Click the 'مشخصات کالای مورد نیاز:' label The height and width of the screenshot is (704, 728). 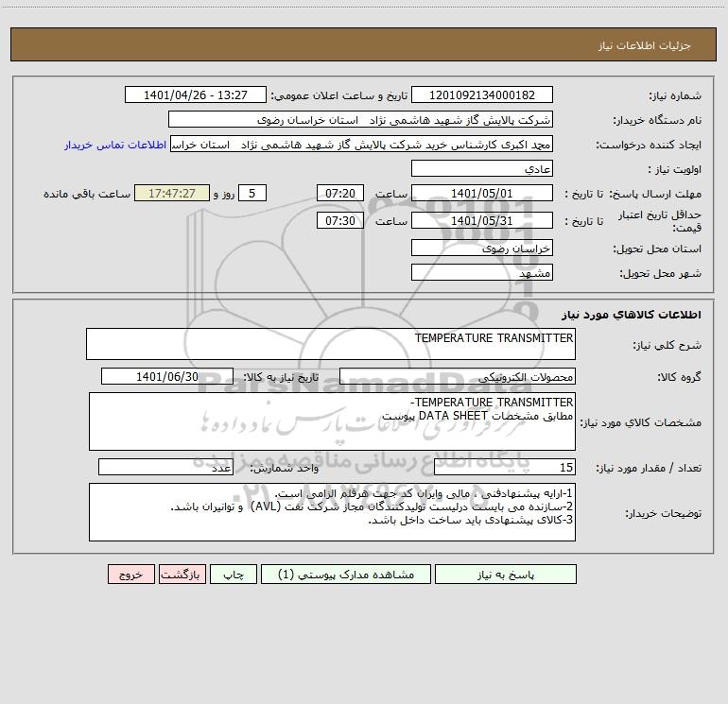[x=641, y=422]
